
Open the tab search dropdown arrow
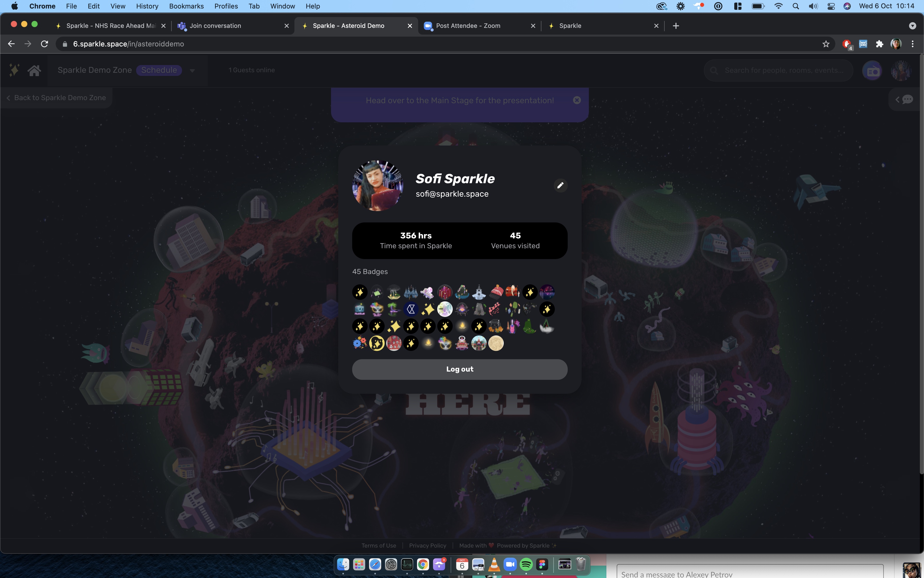click(x=913, y=26)
